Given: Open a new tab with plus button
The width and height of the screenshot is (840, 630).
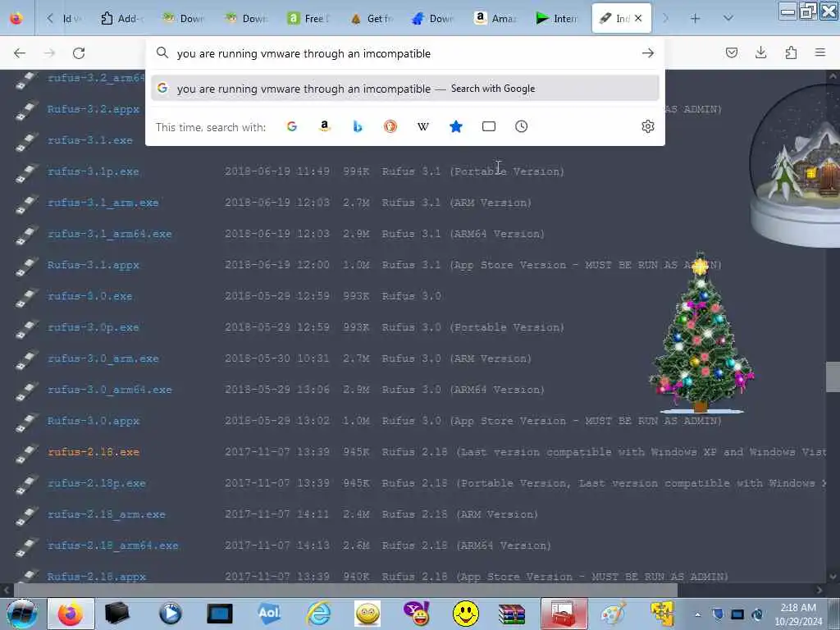Looking at the screenshot, I should (695, 18).
